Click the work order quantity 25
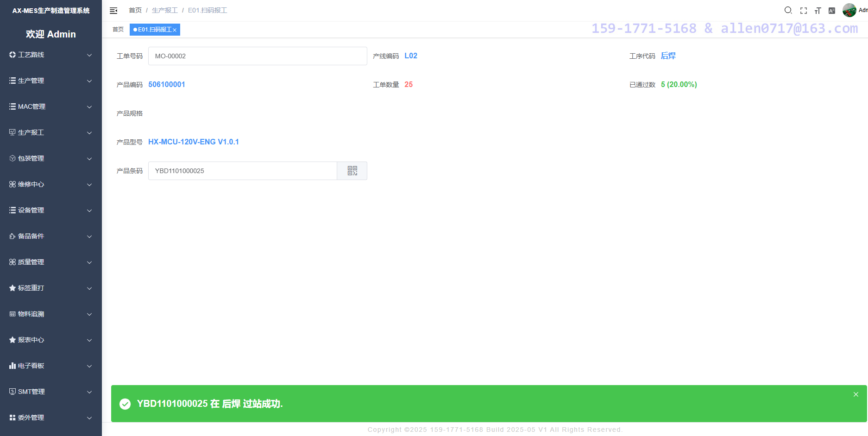 click(409, 85)
